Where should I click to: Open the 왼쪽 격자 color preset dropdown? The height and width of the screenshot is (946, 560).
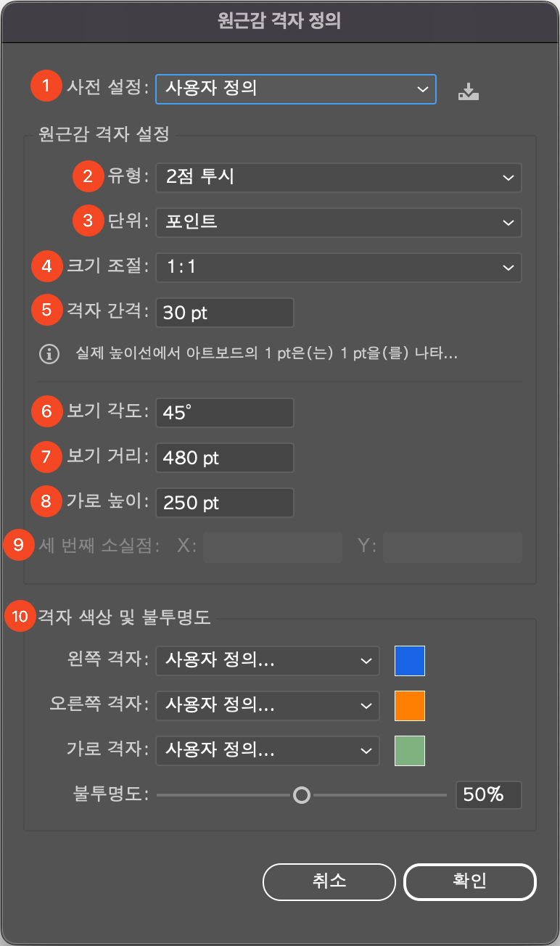(267, 661)
